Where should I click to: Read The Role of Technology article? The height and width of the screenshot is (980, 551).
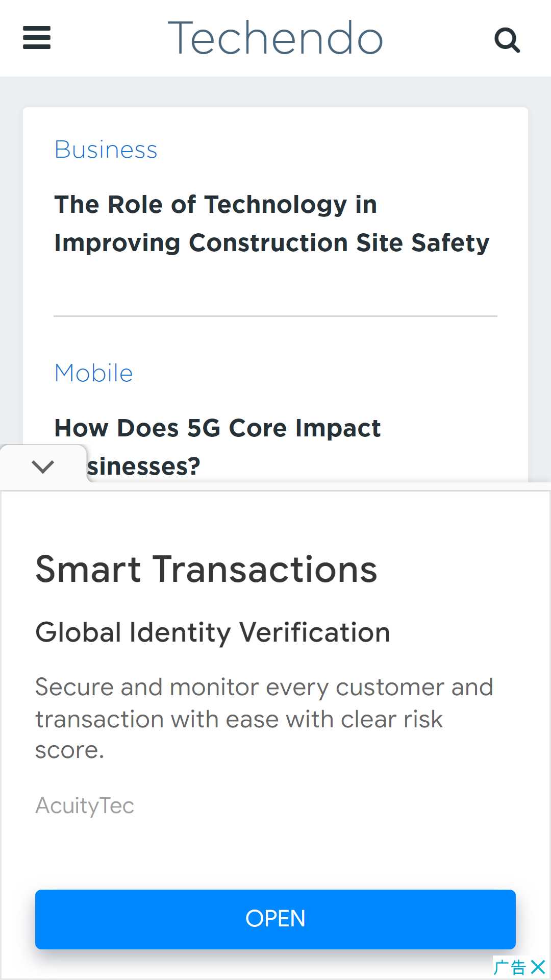click(x=271, y=224)
